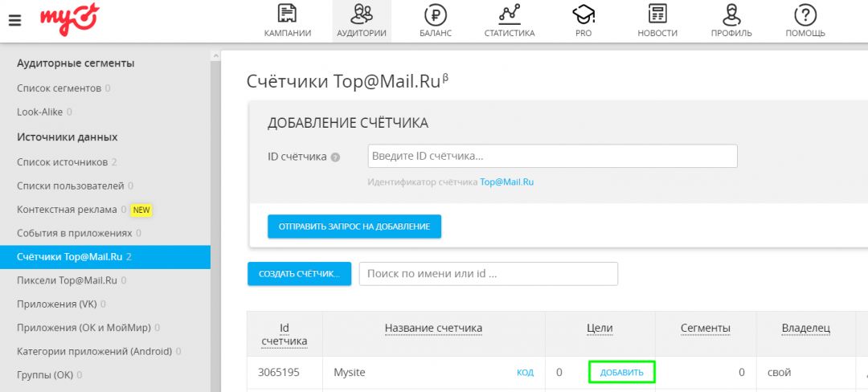
Task: Select Контекстная реклама in sidebar
Action: click(x=67, y=210)
